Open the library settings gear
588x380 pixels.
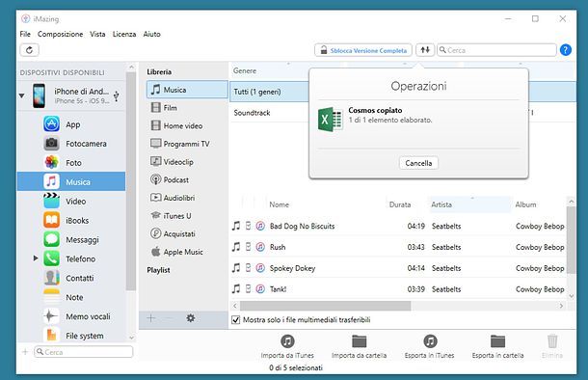(x=191, y=318)
